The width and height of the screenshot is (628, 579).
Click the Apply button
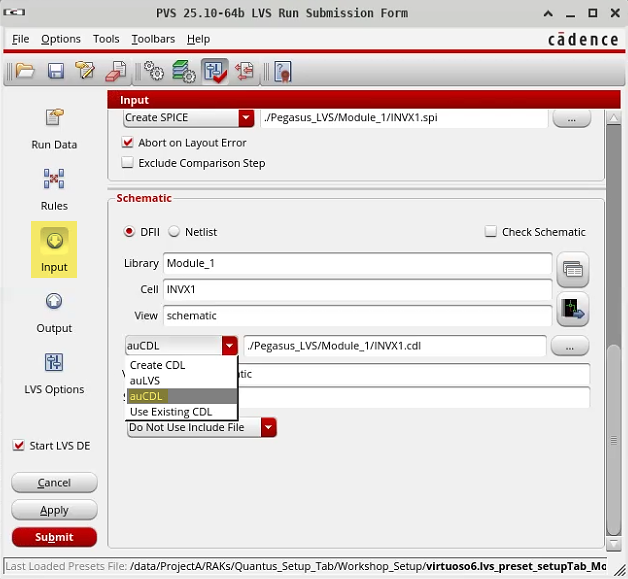54,510
